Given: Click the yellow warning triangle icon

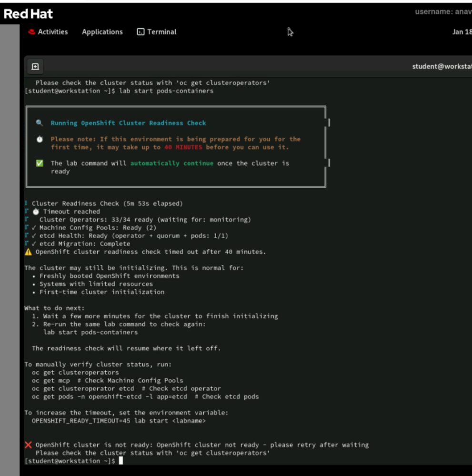Looking at the screenshot, I should 28,252.
